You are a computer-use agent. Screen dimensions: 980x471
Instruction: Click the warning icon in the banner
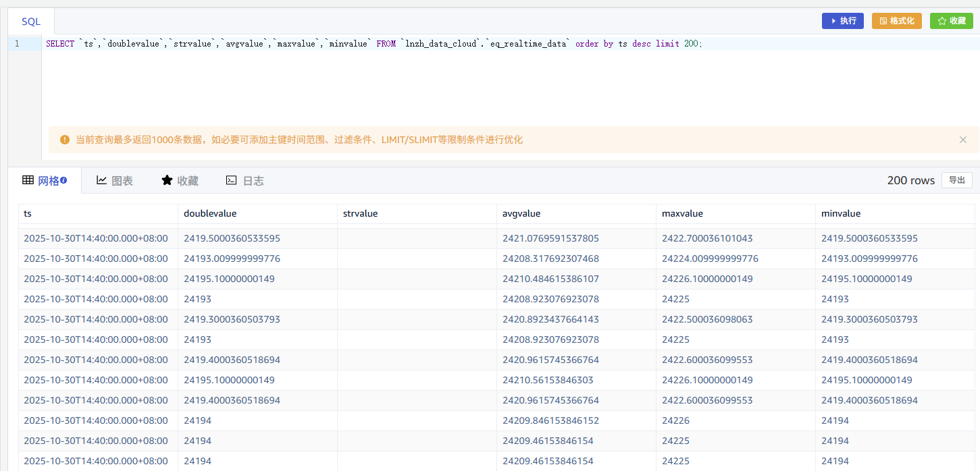[65, 140]
